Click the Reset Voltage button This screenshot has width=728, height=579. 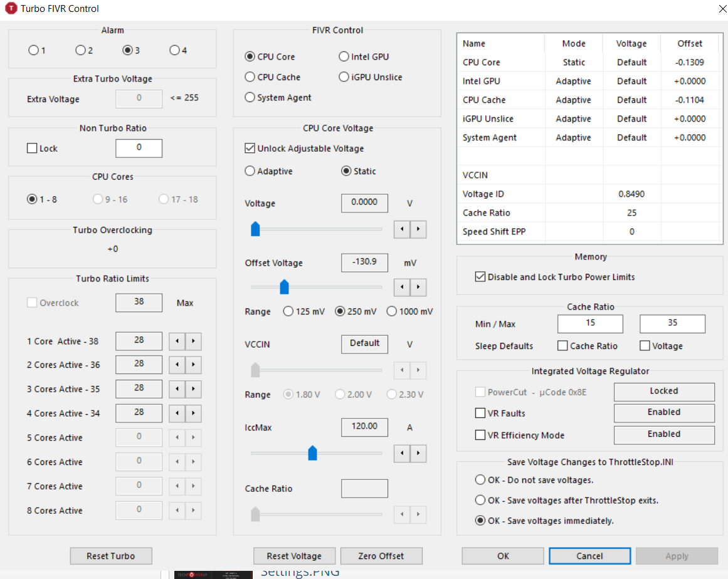point(294,556)
